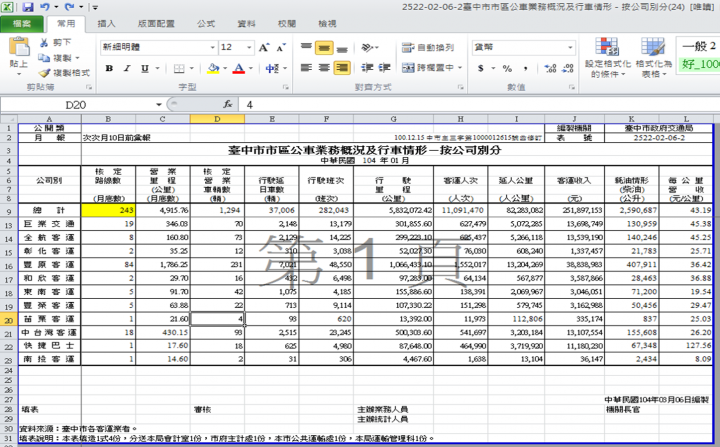Expand font color dropdown arrow
The width and height of the screenshot is (720, 447).
tap(251, 68)
